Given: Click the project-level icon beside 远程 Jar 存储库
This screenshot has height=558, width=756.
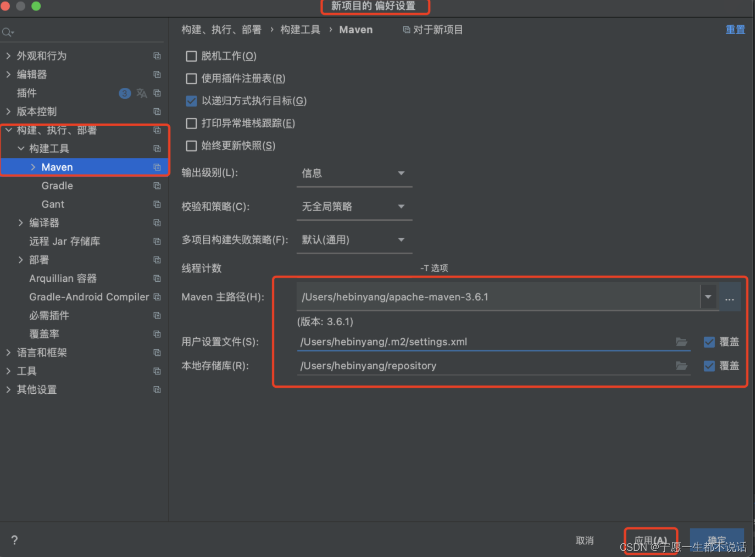Looking at the screenshot, I should (157, 242).
